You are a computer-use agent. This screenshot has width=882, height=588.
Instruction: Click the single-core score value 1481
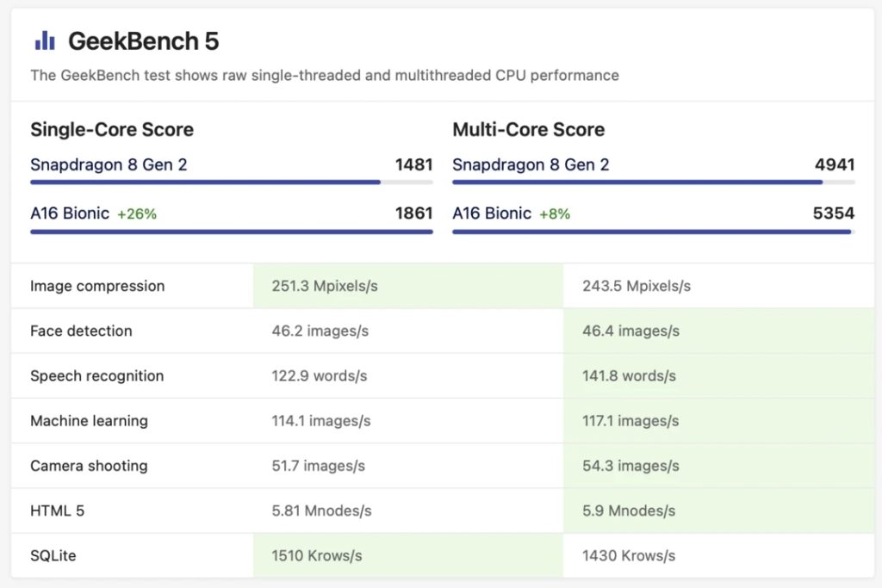pos(413,164)
